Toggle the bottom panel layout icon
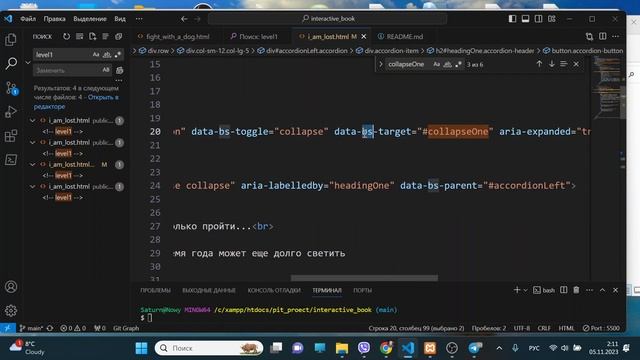The image size is (640, 360). (525, 19)
